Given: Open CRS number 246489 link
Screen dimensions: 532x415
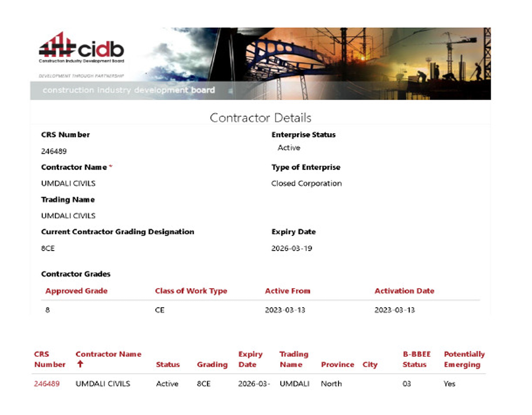Looking at the screenshot, I should 46,384.
